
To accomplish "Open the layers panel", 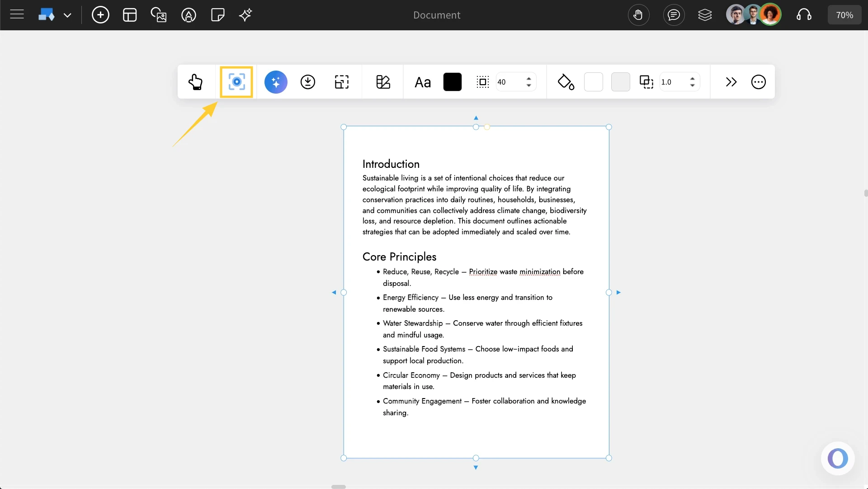I will 705,14.
